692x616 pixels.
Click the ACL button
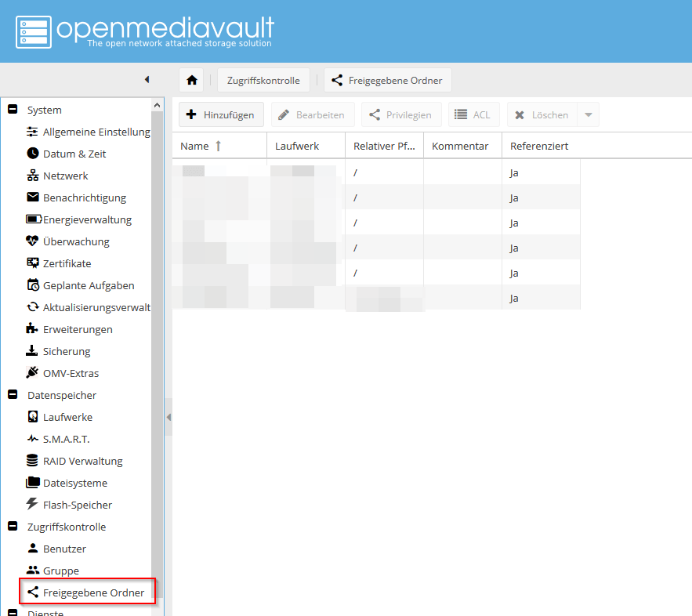click(x=473, y=114)
